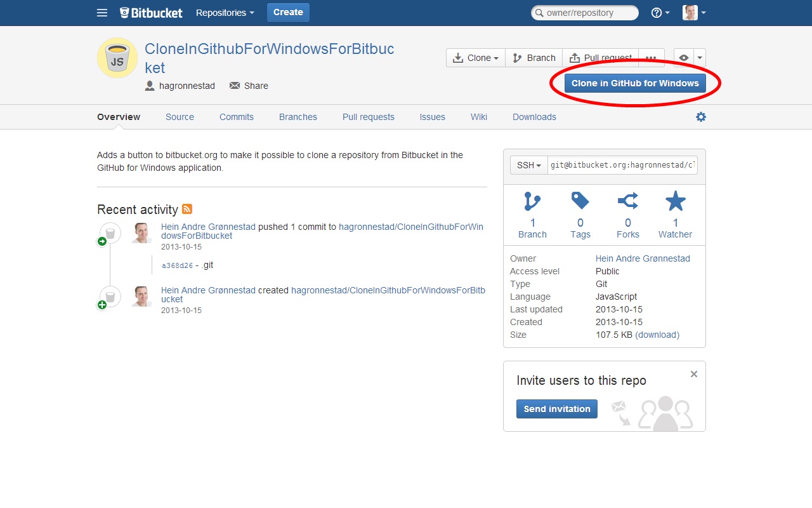Expand the watch options arrow
The height and width of the screenshot is (508, 812).
tap(700, 58)
